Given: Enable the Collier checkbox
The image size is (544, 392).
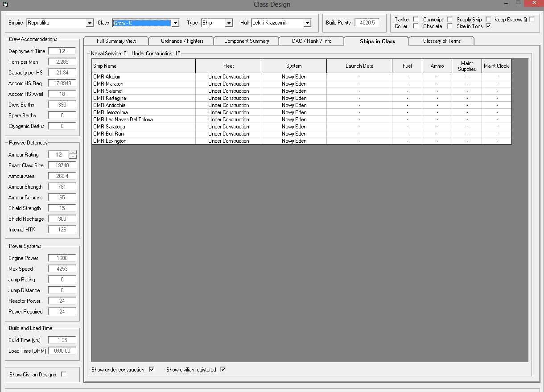Looking at the screenshot, I should 416,26.
